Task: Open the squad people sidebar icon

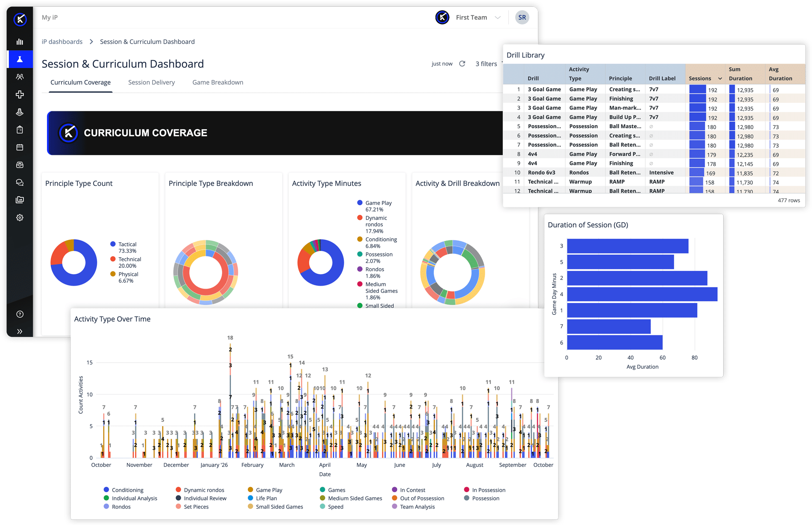Action: (x=19, y=77)
